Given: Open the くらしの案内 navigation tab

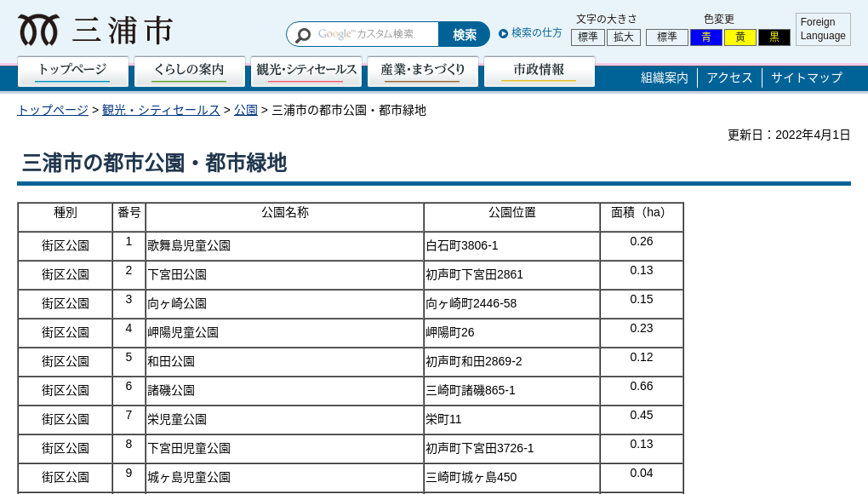Looking at the screenshot, I should [x=190, y=71].
